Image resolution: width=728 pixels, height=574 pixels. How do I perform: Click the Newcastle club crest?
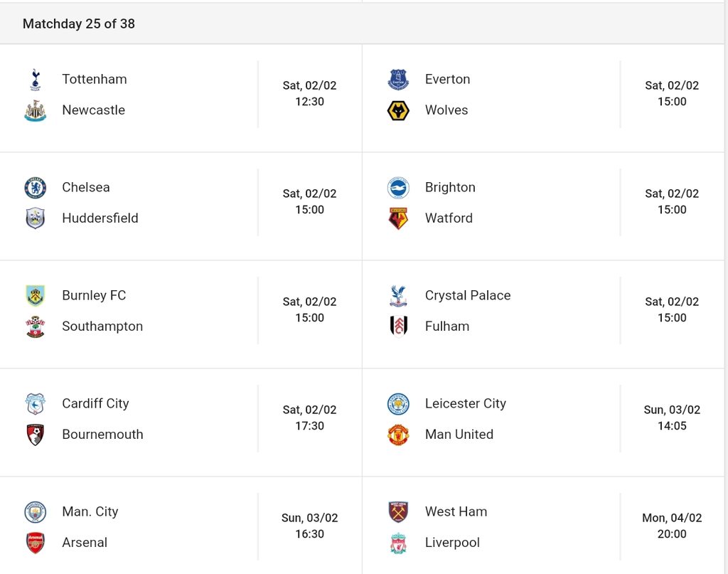[x=36, y=110]
